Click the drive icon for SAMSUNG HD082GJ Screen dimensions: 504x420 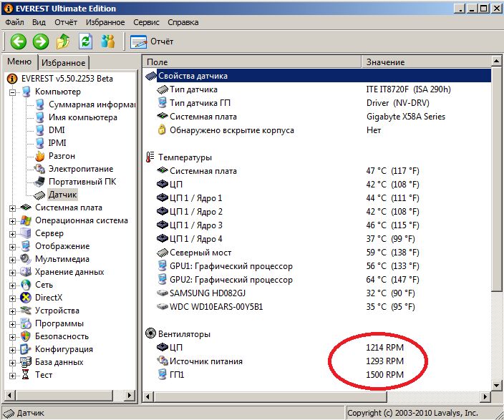163,293
